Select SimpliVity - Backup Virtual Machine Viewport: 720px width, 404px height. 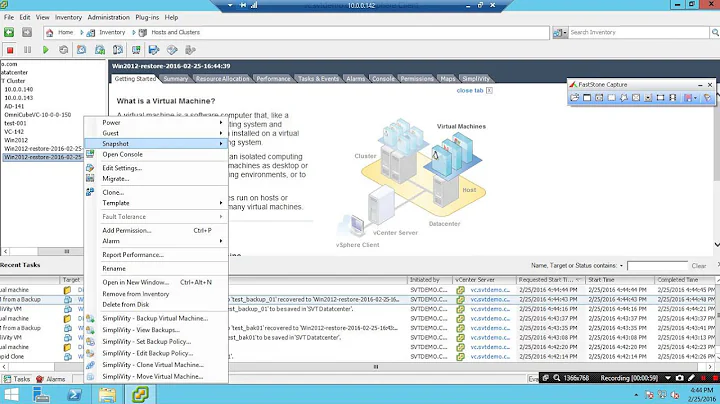(155, 318)
